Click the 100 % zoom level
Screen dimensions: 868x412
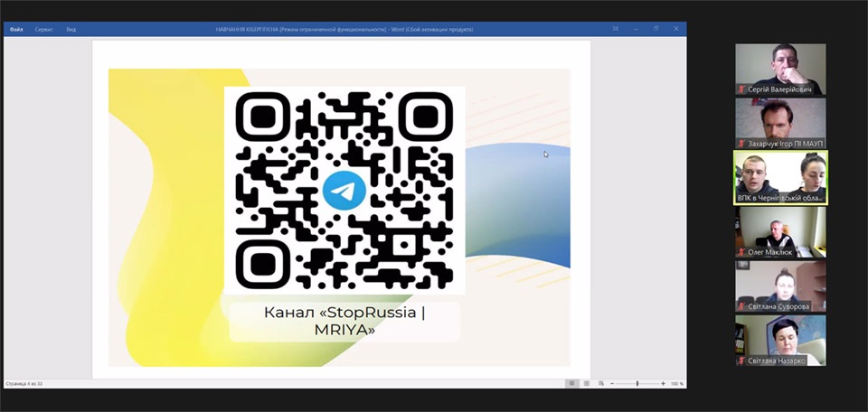677,383
